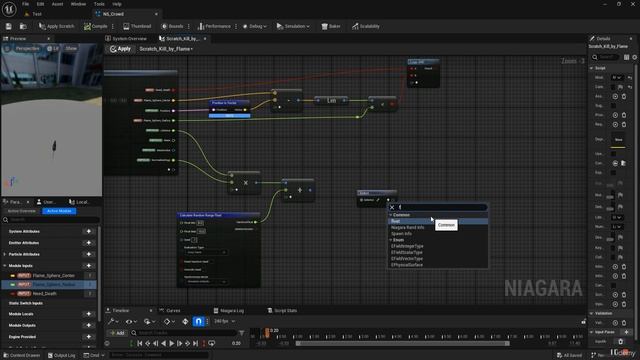Add a new Engine Provided parameter
The width and height of the screenshot is (640, 360).
[89, 337]
